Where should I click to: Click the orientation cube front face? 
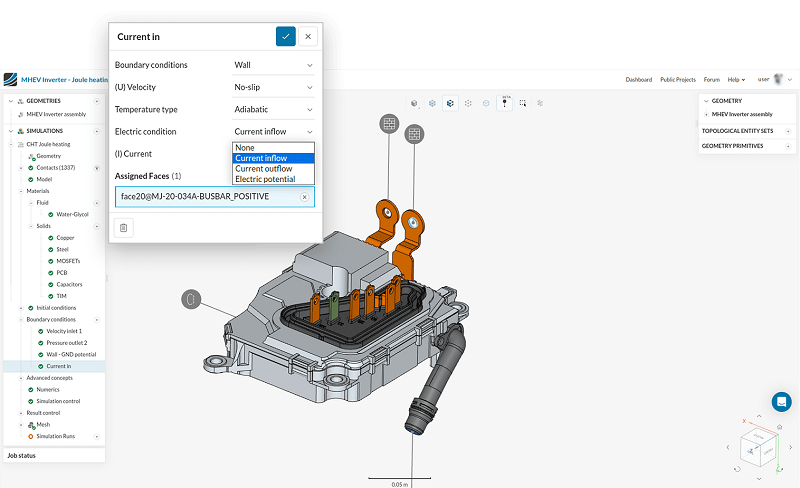751,451
